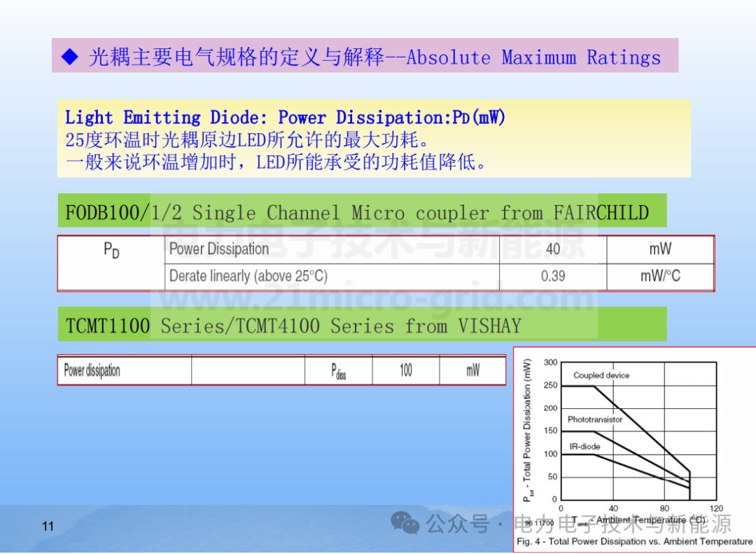Click the Pdiss cell in the TCMT1100 table
Image resolution: width=756 pixels, height=554 pixels.
click(338, 370)
